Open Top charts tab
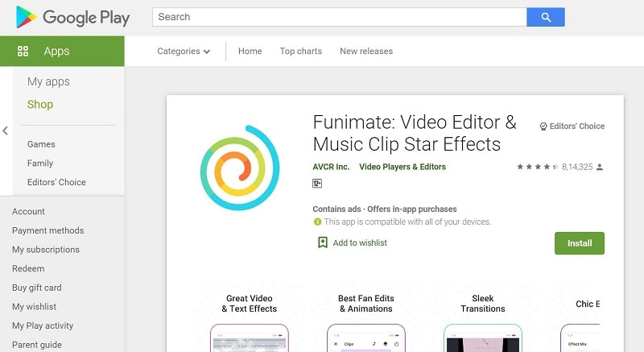 (300, 51)
